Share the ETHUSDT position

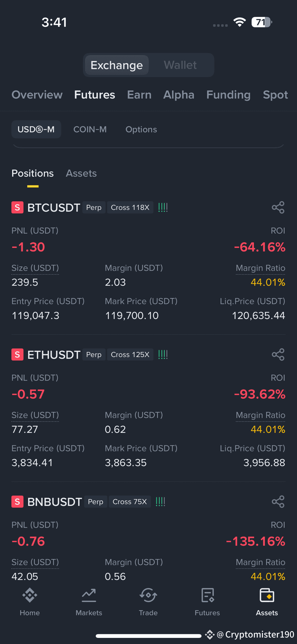[x=278, y=354]
